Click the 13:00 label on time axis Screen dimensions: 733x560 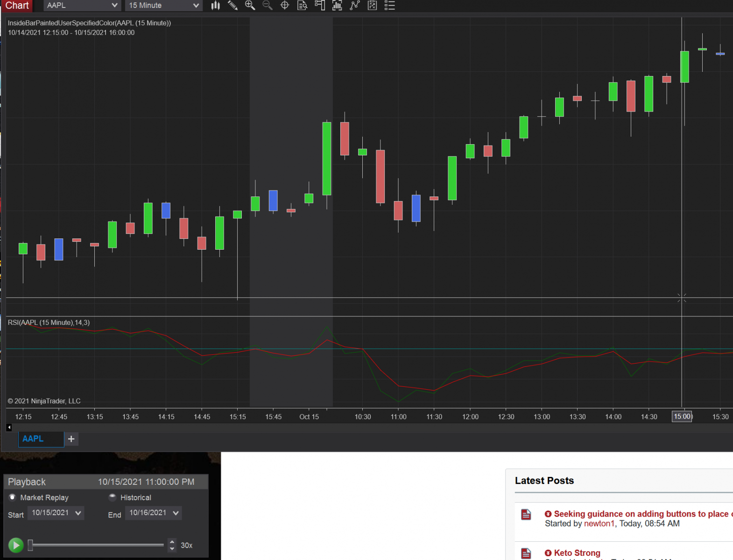coord(542,417)
